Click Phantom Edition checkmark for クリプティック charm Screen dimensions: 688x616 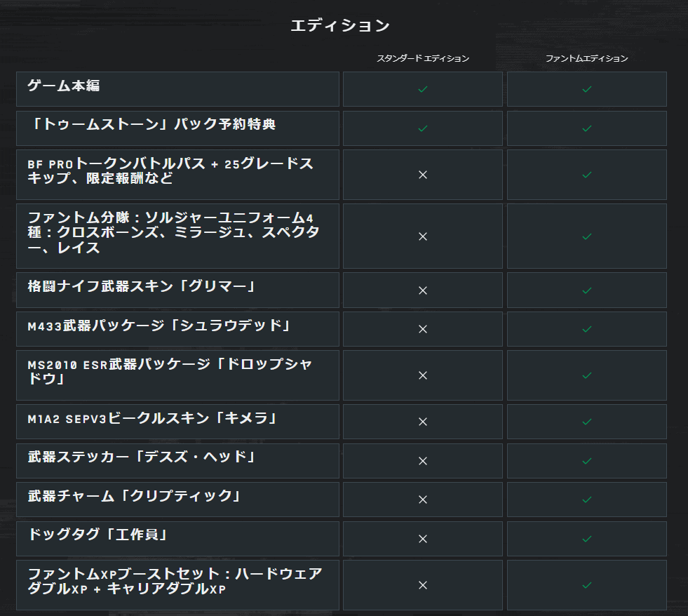point(586,500)
